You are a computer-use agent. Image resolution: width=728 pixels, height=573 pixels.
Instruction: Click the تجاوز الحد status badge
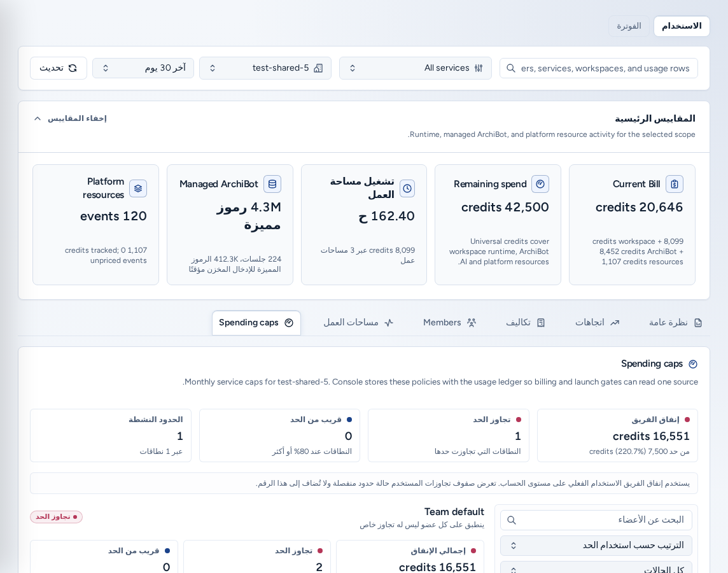coord(56,517)
